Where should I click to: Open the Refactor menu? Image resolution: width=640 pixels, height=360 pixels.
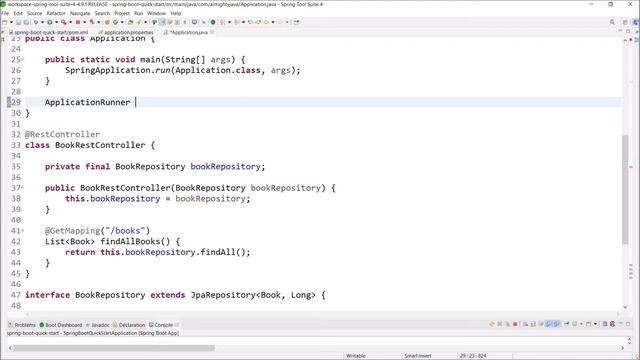[56, 13]
